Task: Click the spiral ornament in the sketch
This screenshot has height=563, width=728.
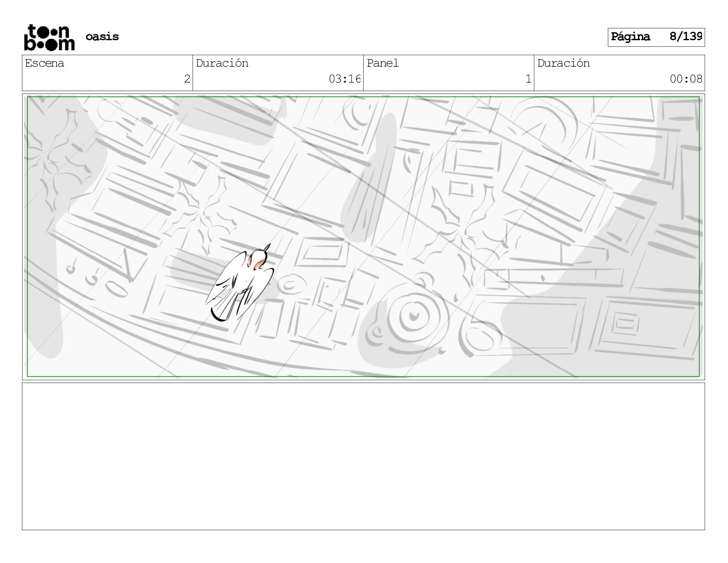Action: [414, 316]
